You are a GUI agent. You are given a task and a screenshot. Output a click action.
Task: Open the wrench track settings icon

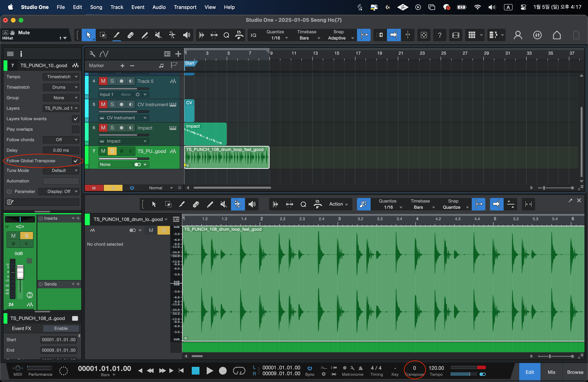click(92, 54)
